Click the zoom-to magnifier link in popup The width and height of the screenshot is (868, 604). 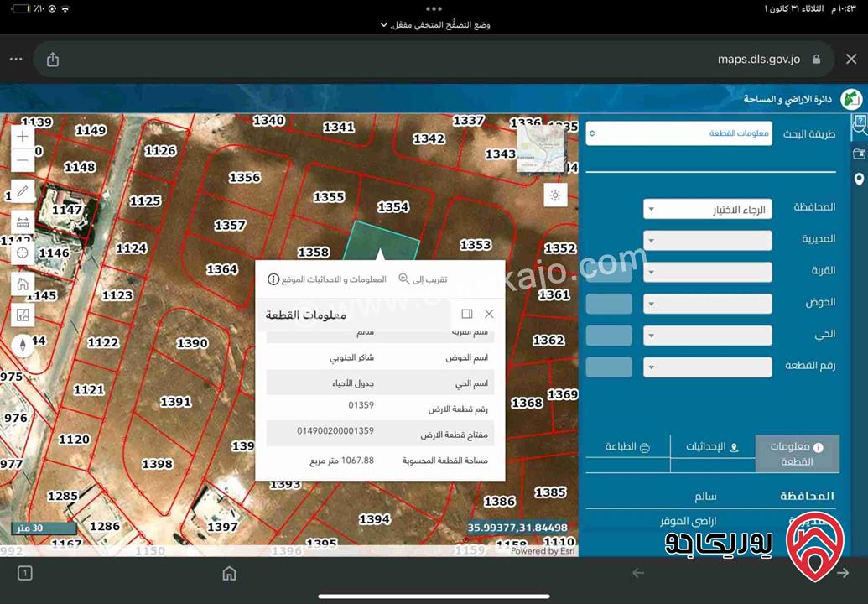click(x=423, y=279)
